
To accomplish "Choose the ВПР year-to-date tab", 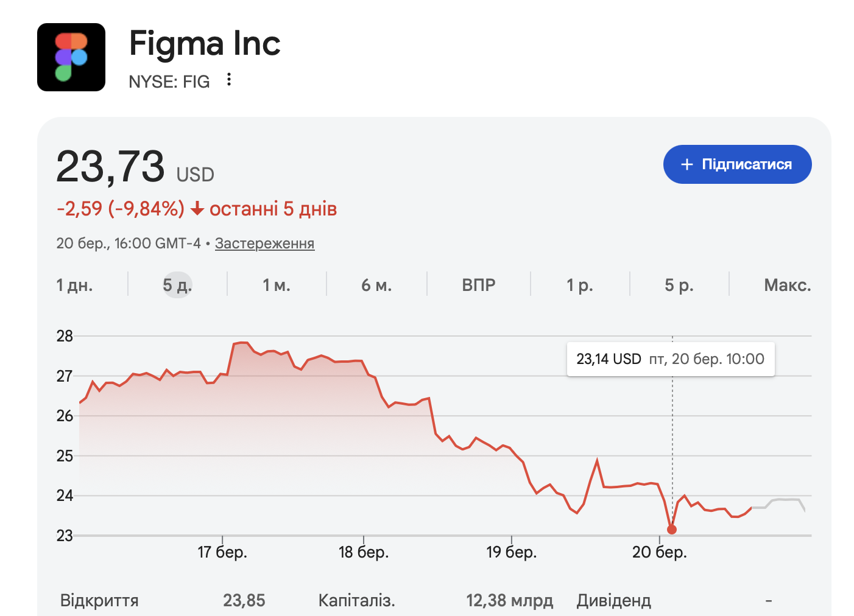I will coord(479,285).
